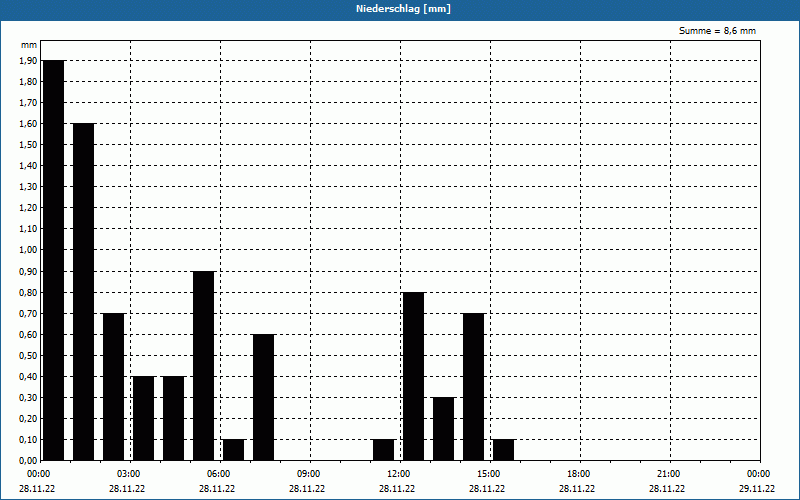The height and width of the screenshot is (500, 800).
Task: Select the 0,40 bar starting at 03:00
Action: point(143,418)
